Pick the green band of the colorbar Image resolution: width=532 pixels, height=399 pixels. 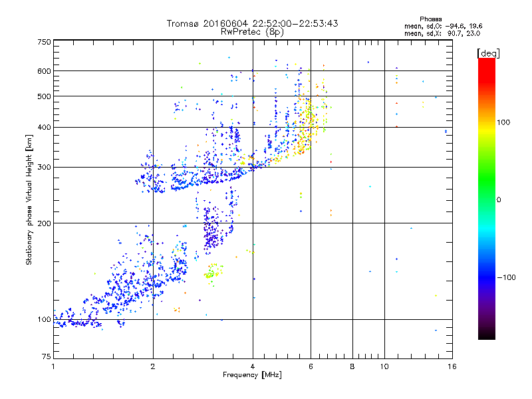(x=486, y=193)
